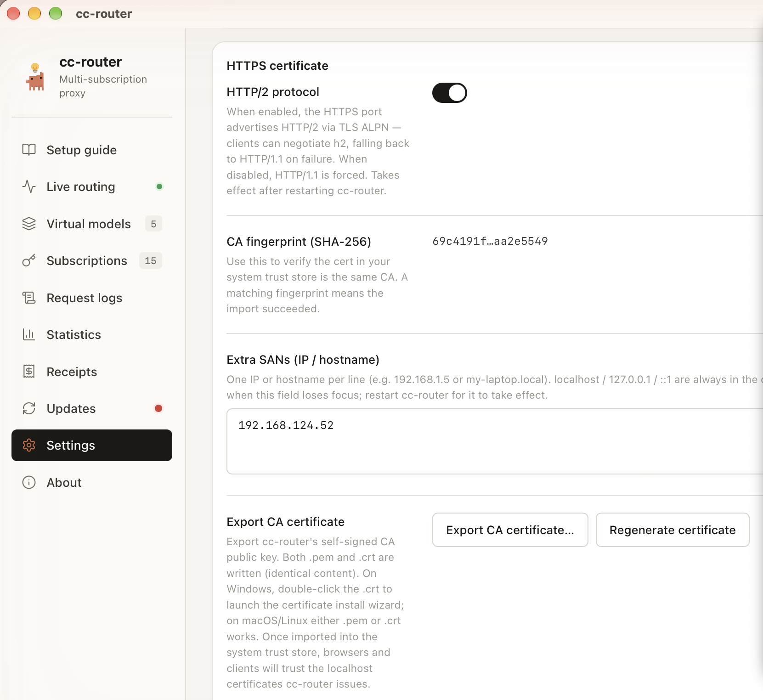Open the Setup guide page

92,150
